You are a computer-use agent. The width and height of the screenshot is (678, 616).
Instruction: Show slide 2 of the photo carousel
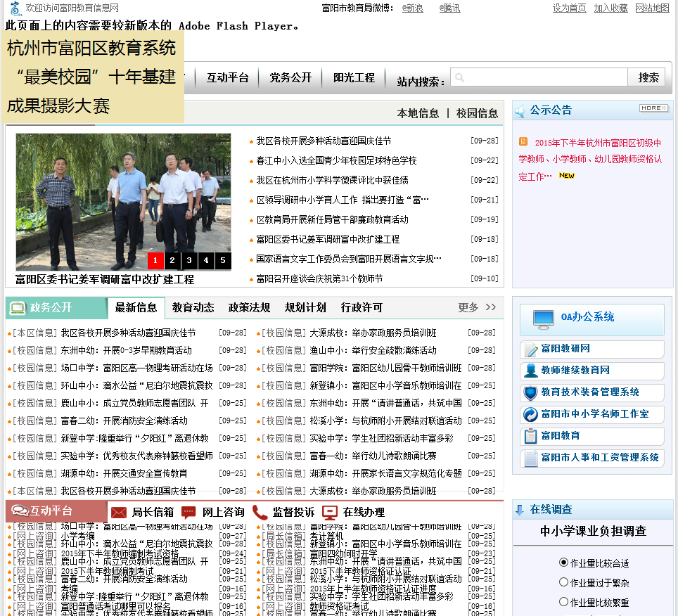[172, 261]
